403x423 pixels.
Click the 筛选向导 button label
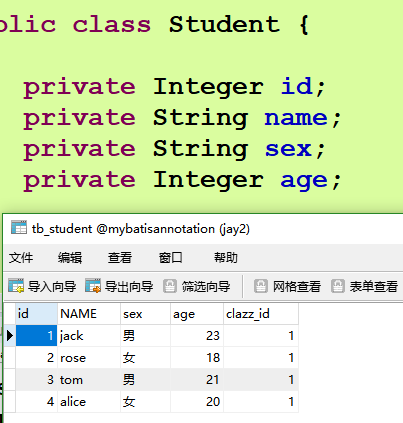206,286
